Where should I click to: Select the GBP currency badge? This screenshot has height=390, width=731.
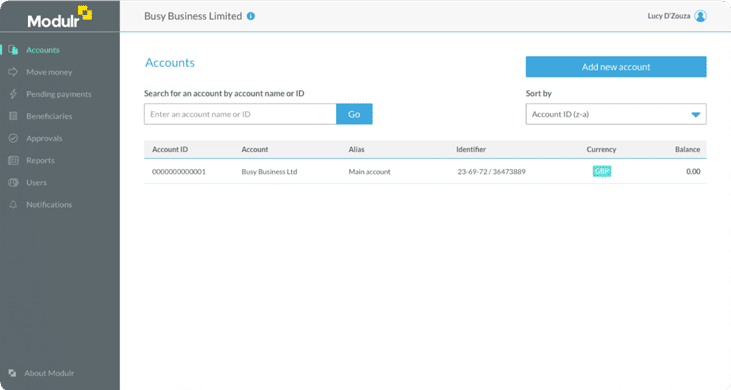[601, 171]
